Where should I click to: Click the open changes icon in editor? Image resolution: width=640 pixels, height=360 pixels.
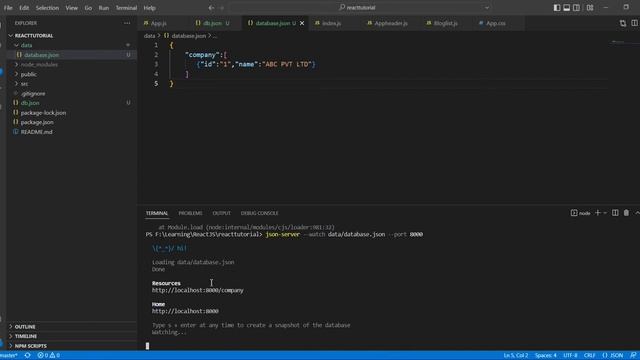[x=623, y=23]
